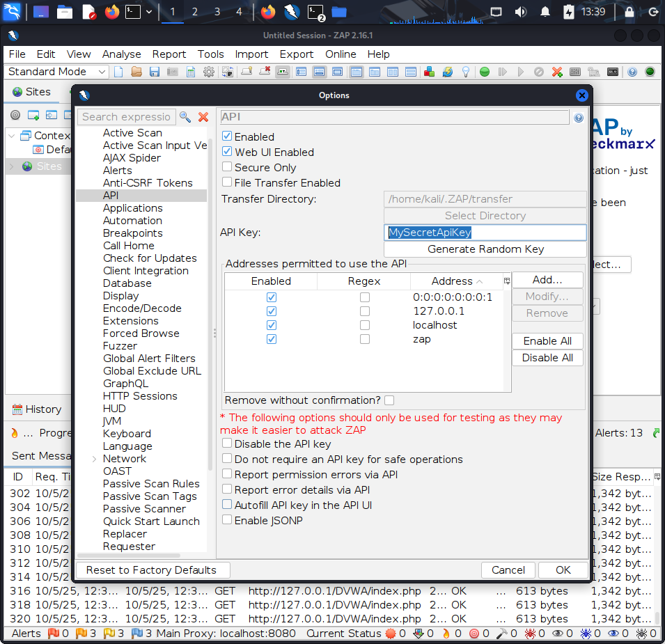Select Passive Scanner in options tree
Viewport: 665px width, 644px height.
click(x=144, y=509)
